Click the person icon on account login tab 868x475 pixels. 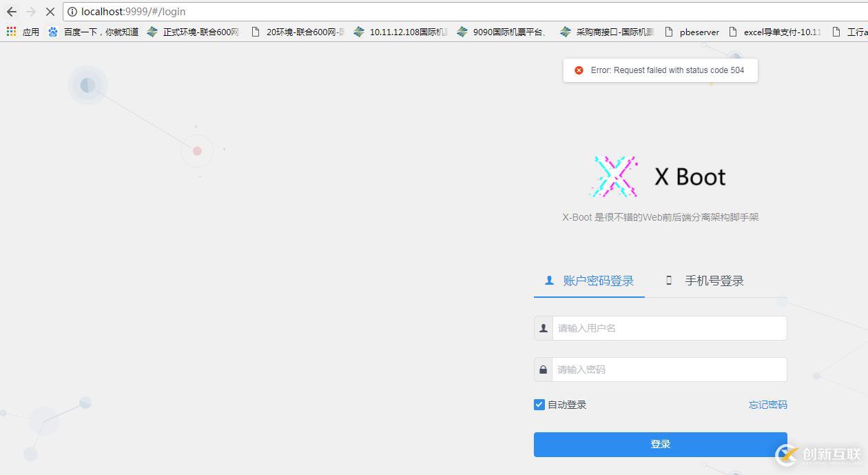548,280
